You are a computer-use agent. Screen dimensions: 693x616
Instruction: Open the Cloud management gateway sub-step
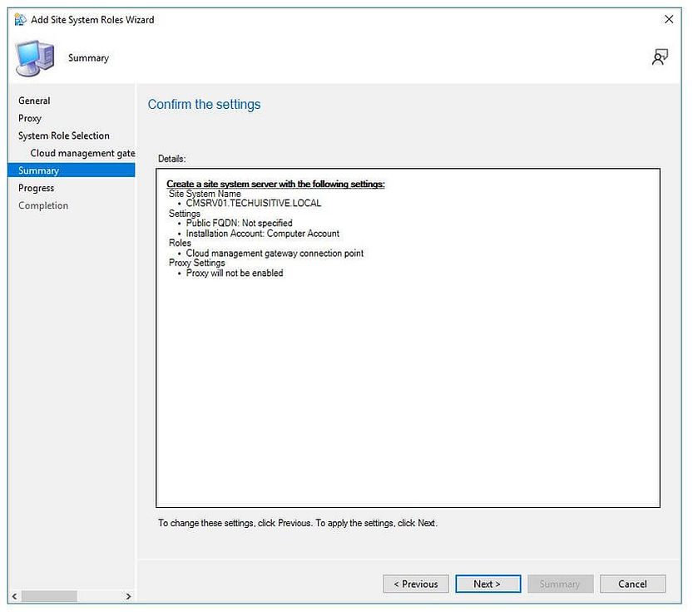click(82, 152)
